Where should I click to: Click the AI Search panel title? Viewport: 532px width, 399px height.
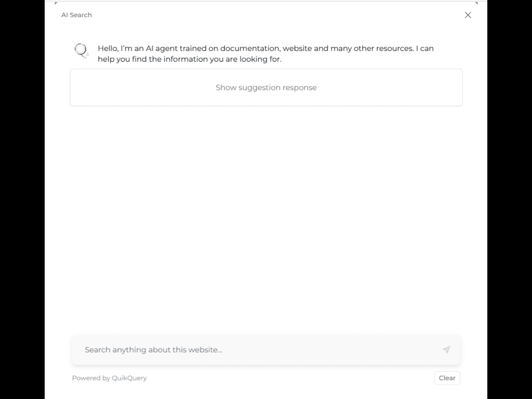point(76,15)
